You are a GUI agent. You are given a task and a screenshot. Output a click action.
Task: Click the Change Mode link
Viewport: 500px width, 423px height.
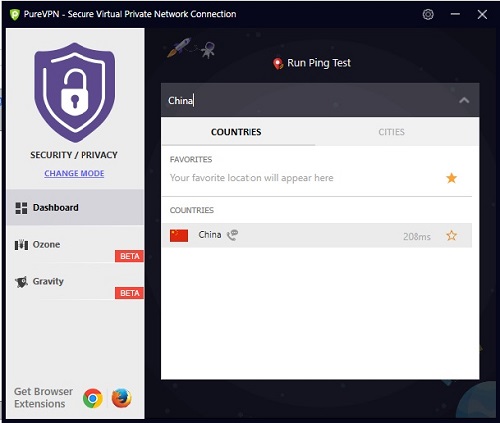point(74,173)
